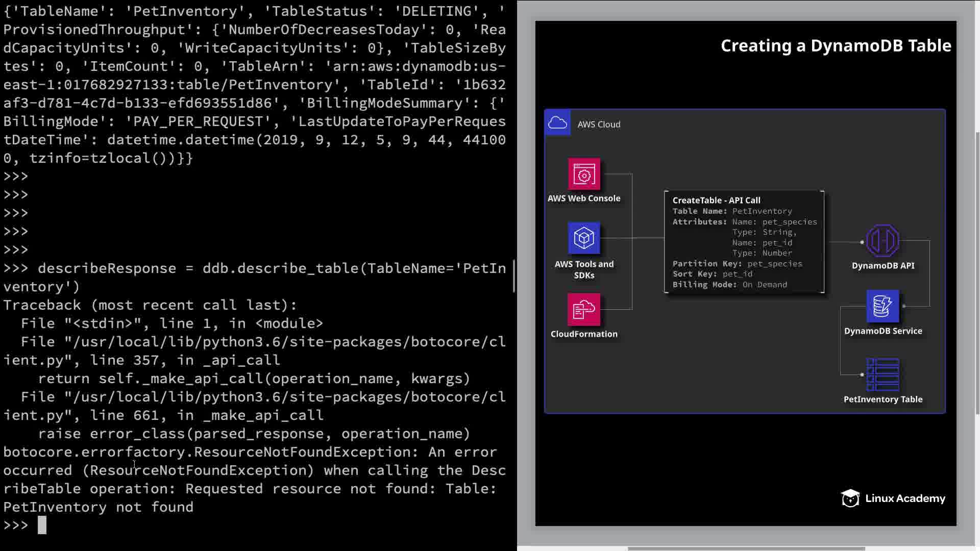Click the terminal prompt cursor block

pos(42,525)
